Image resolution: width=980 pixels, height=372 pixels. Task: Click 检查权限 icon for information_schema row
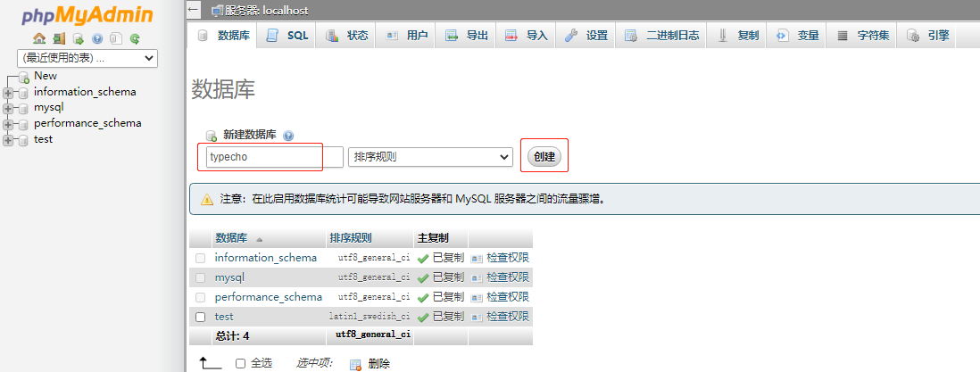477,258
